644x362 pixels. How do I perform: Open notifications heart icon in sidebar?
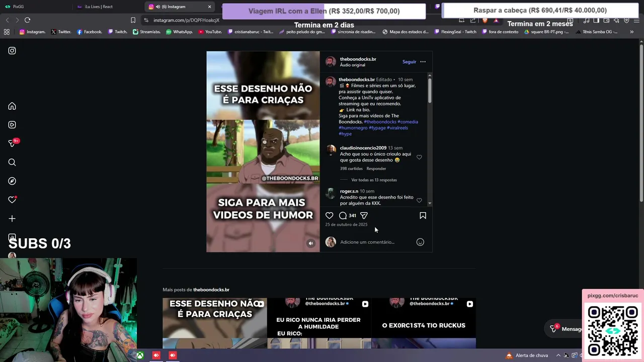coord(12,200)
